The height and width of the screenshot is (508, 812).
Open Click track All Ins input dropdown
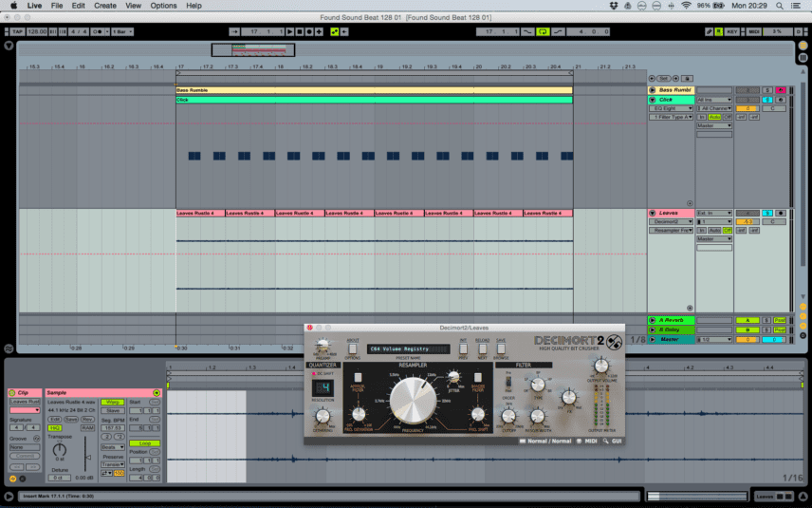714,100
